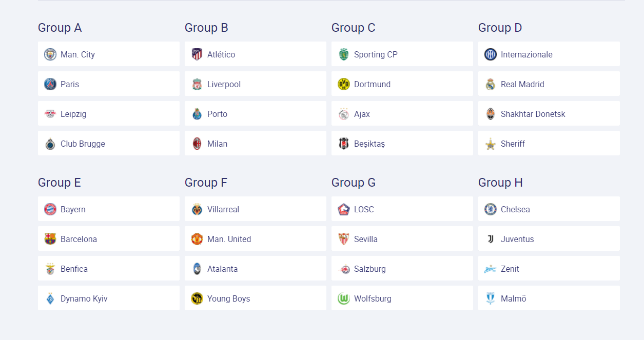
Task: Click the Borussia Dortmund yellow logo
Action: click(x=344, y=84)
